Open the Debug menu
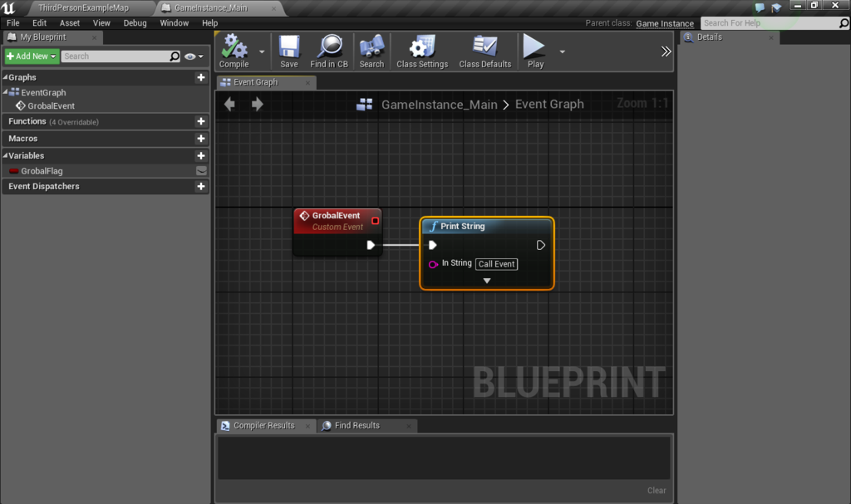851x504 pixels. click(135, 22)
